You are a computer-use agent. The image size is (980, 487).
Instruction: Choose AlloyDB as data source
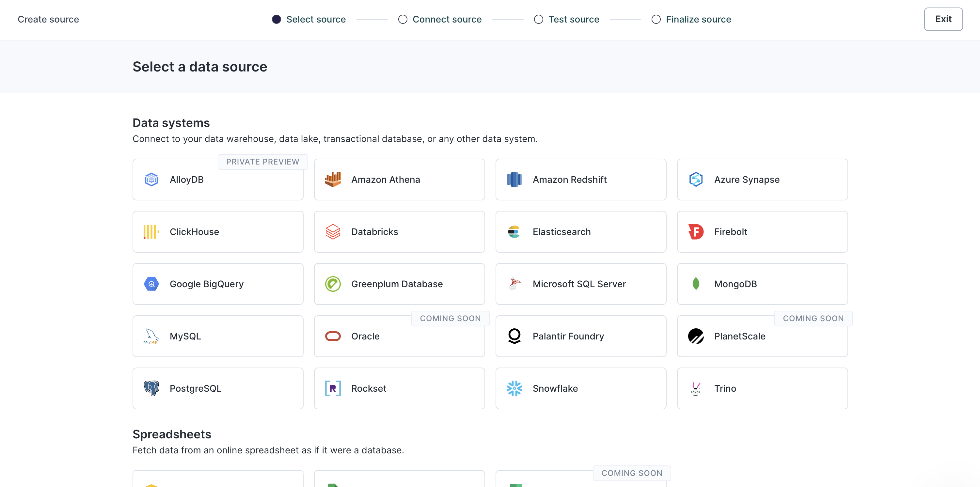(x=218, y=180)
